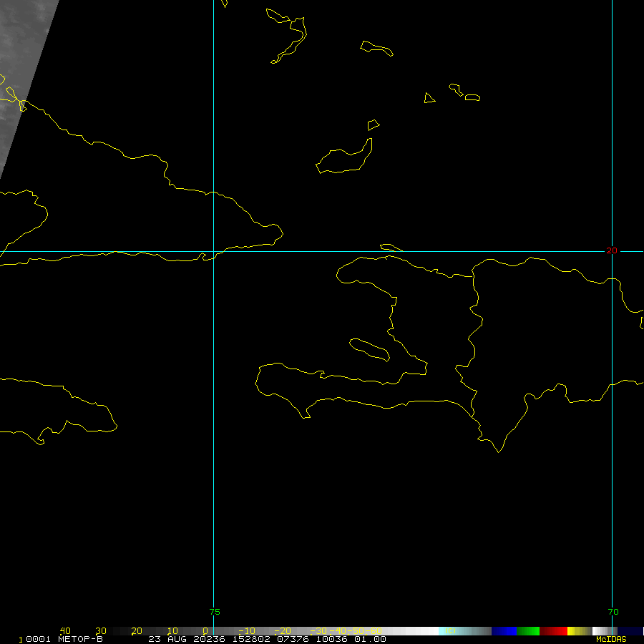The height and width of the screenshot is (644, 644).
Task: Click the McIDAS label in bottom corner
Action: 611,639
